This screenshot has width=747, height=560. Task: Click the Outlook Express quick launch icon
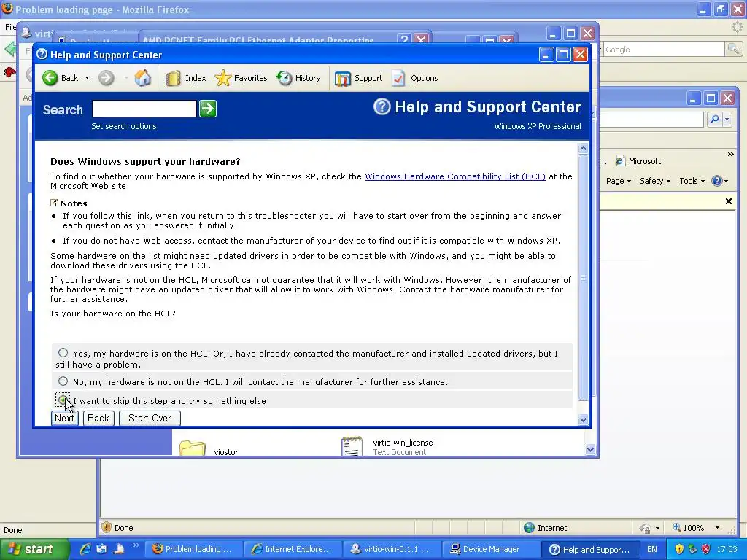[x=101, y=549]
